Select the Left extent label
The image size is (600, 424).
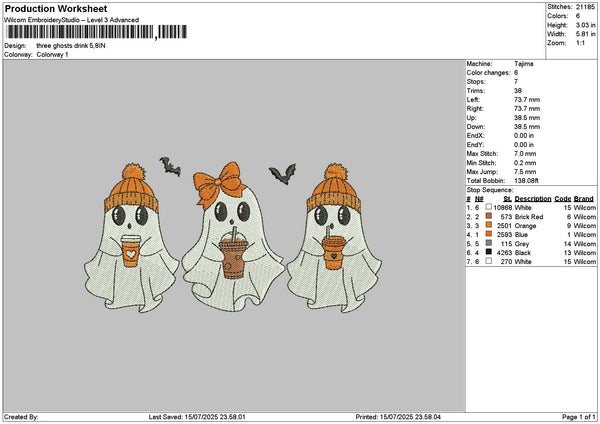473,99
